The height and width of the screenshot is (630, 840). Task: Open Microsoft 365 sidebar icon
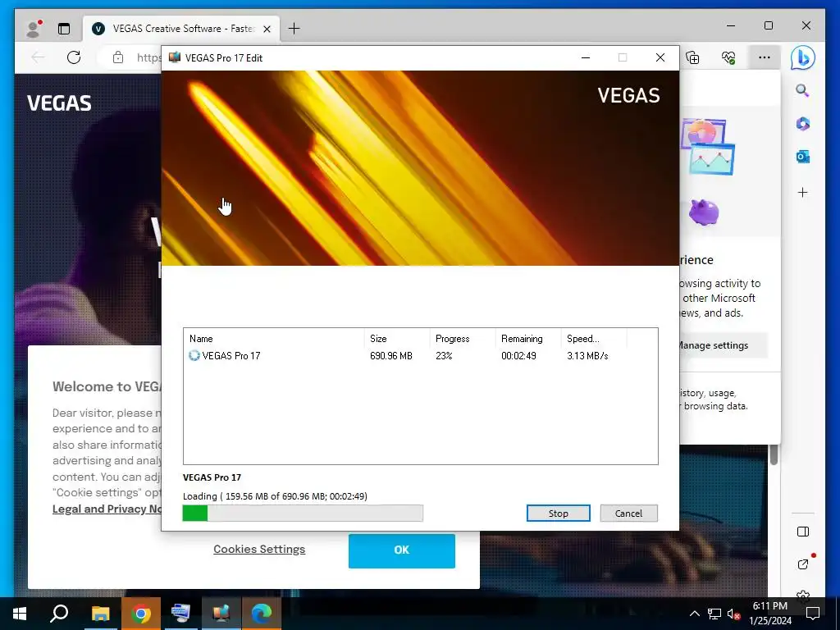802,124
